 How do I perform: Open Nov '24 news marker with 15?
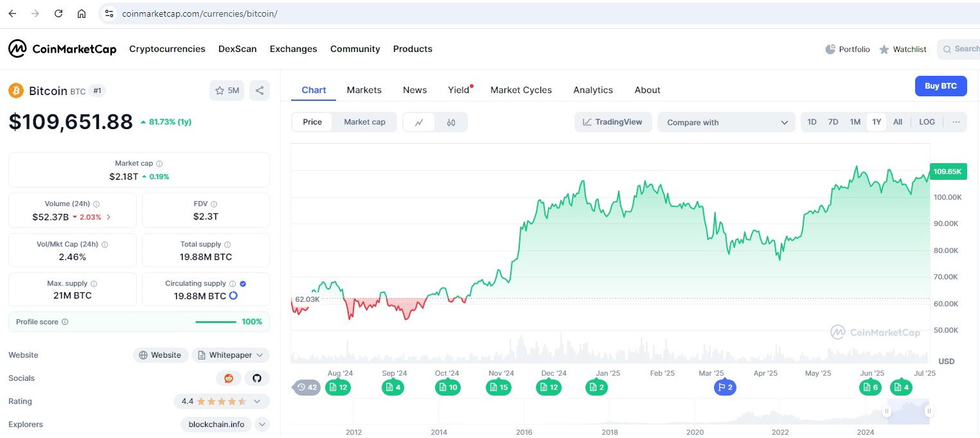499,387
